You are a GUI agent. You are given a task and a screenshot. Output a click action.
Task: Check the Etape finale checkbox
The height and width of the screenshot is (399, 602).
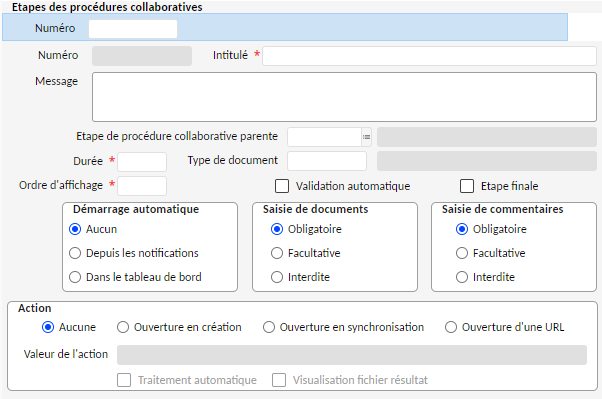tap(467, 186)
